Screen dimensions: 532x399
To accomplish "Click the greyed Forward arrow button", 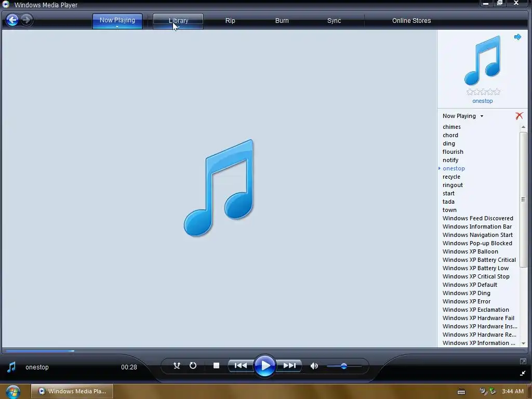I will tap(26, 20).
